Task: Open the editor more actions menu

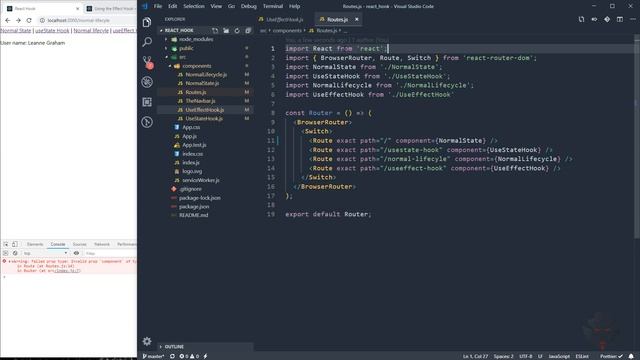Action: point(633,19)
